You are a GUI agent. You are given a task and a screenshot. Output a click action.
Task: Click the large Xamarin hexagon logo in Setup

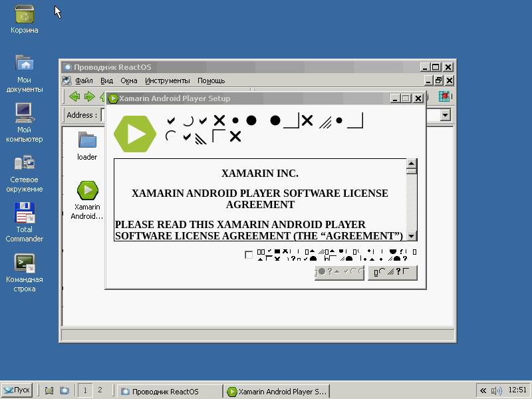(135, 134)
